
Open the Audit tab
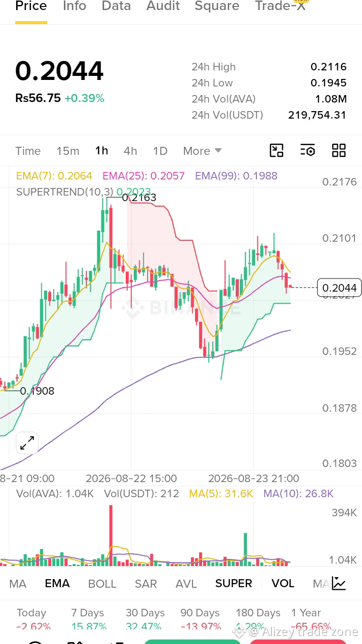click(x=163, y=6)
